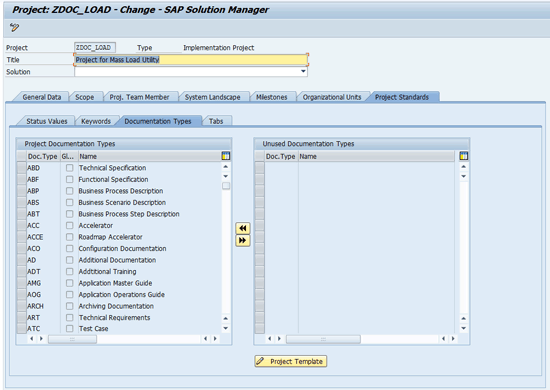Click scroll down arrow at bottom of unused list
This screenshot has height=390, width=550.
[x=464, y=329]
